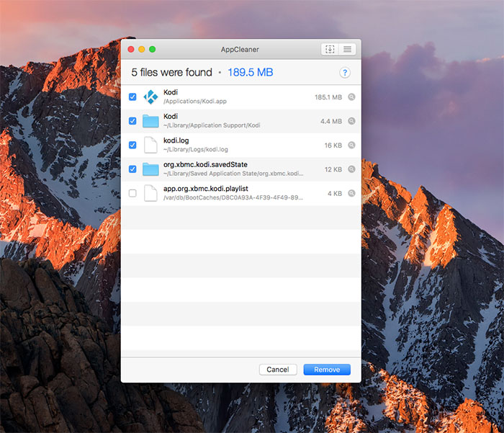504x433 pixels.
Task: Uncheck the Application Support Kodi folder checkbox
Action: pyautogui.click(x=132, y=121)
